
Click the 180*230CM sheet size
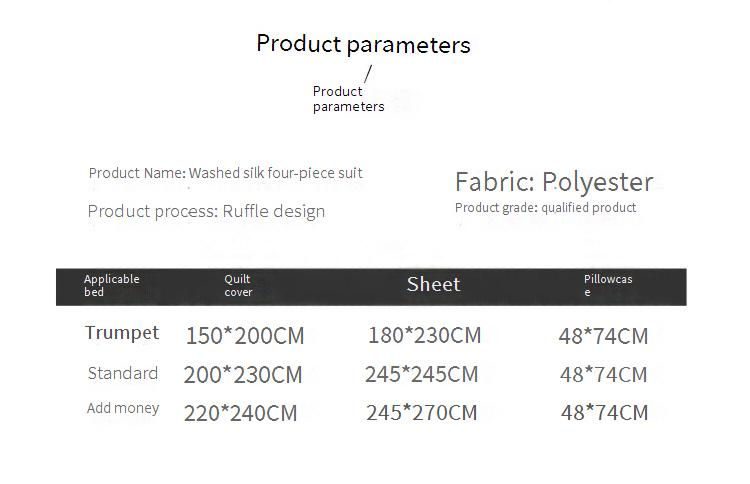[x=424, y=336]
